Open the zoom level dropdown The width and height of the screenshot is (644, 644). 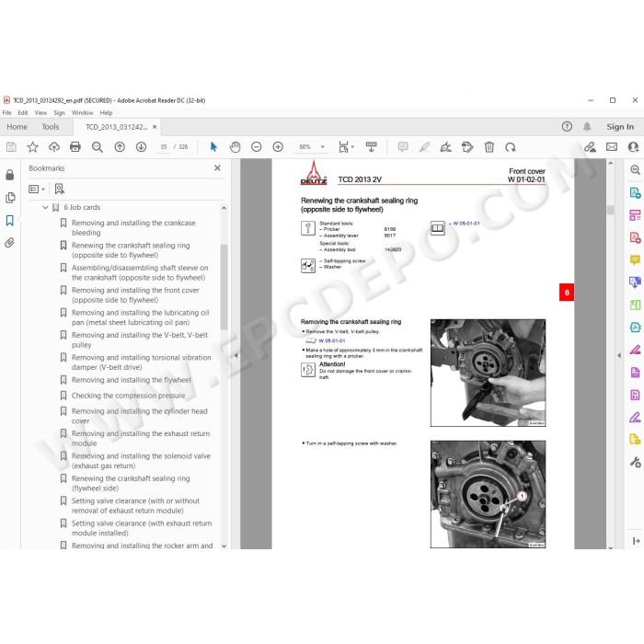pos(323,147)
